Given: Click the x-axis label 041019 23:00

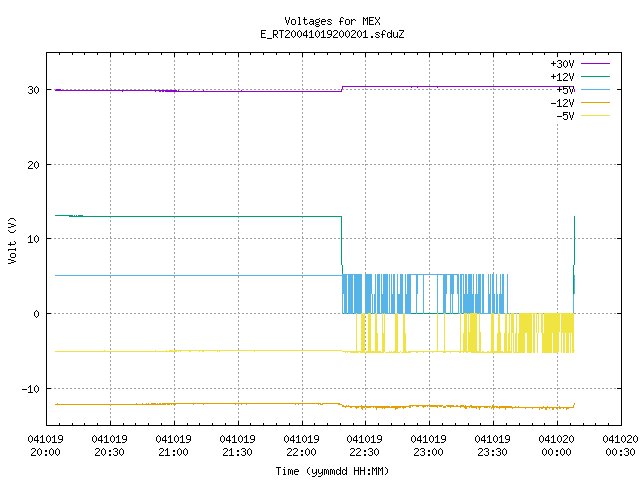Looking at the screenshot, I should tap(429, 446).
